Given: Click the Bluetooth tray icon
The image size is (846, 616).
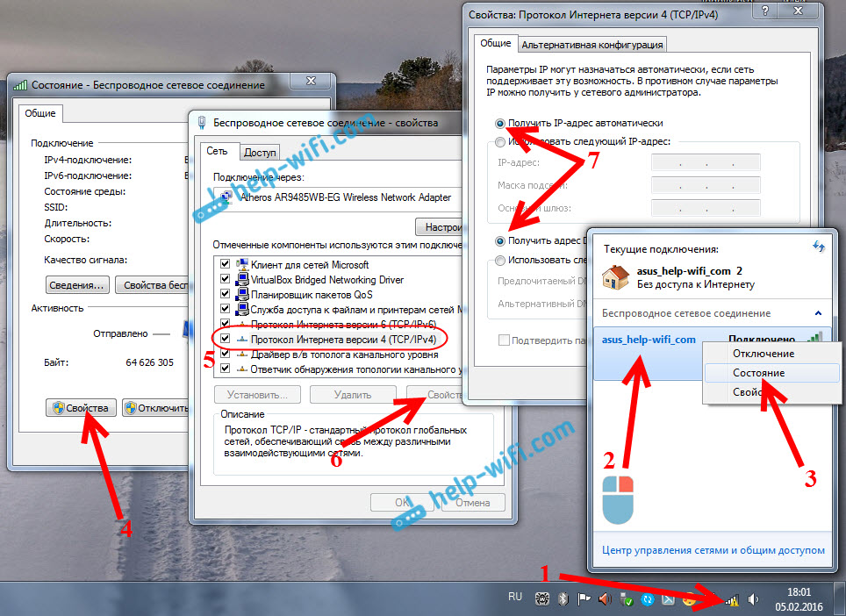Looking at the screenshot, I should click(x=562, y=599).
